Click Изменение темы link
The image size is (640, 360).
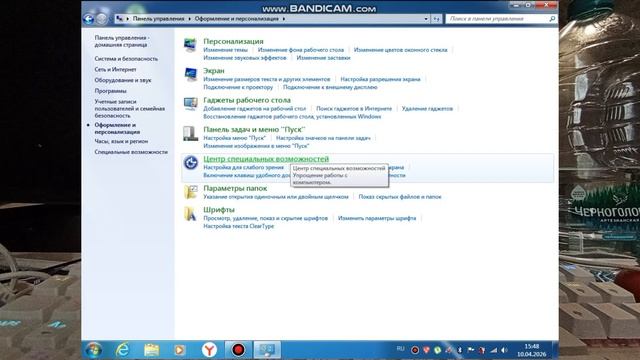tap(225, 50)
